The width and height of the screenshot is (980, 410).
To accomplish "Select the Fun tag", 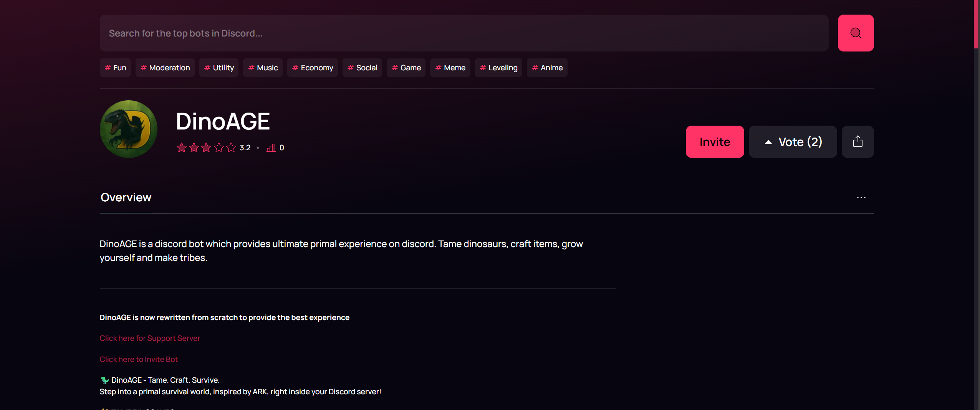I will pyautogui.click(x=115, y=68).
